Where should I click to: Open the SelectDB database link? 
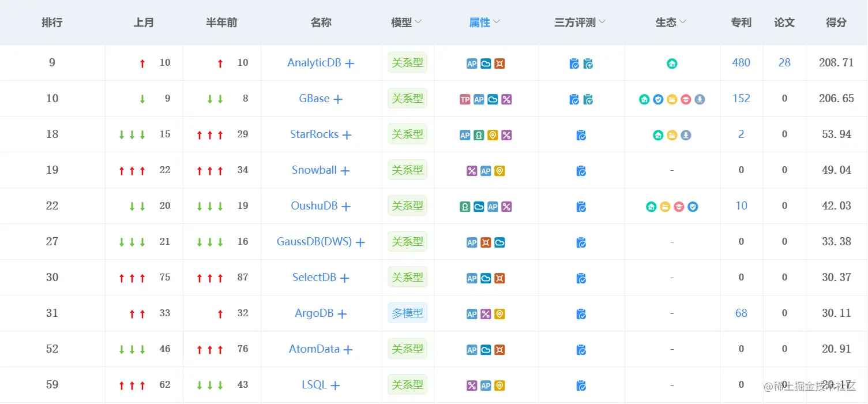(x=314, y=278)
